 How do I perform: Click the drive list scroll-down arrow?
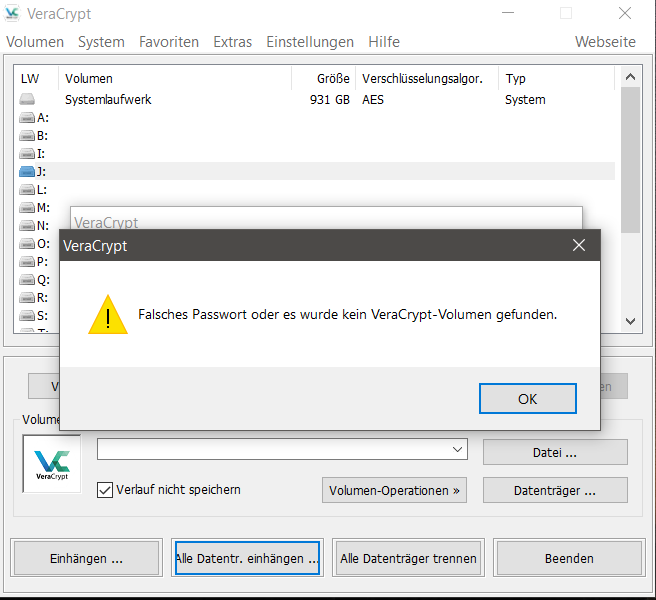pyautogui.click(x=630, y=321)
